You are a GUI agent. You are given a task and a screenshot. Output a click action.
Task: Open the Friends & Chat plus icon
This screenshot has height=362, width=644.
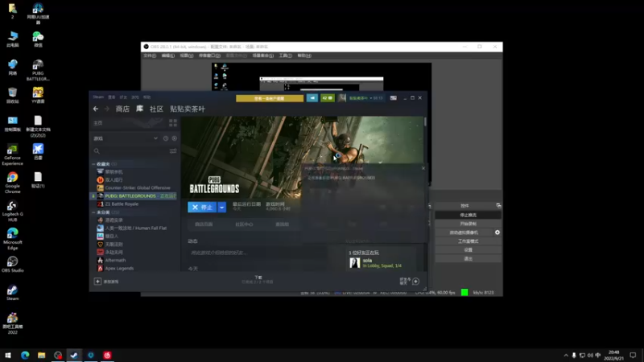tap(415, 282)
